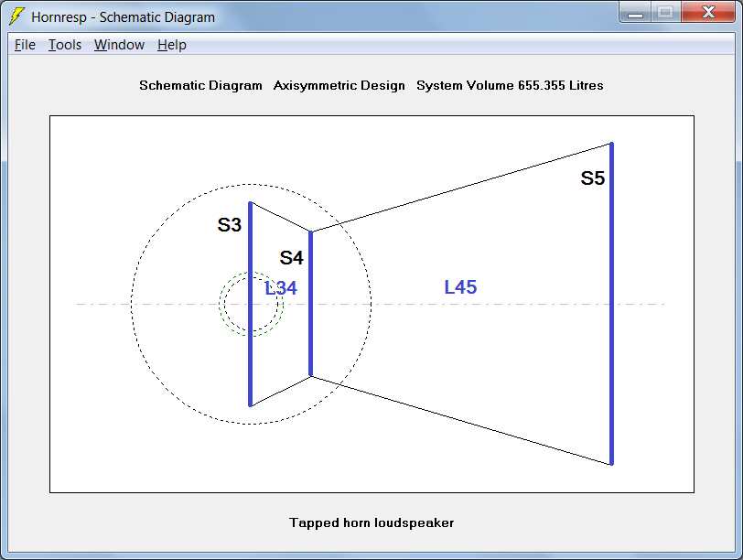Click the L45 segment label
This screenshot has width=743, height=560.
(x=460, y=287)
